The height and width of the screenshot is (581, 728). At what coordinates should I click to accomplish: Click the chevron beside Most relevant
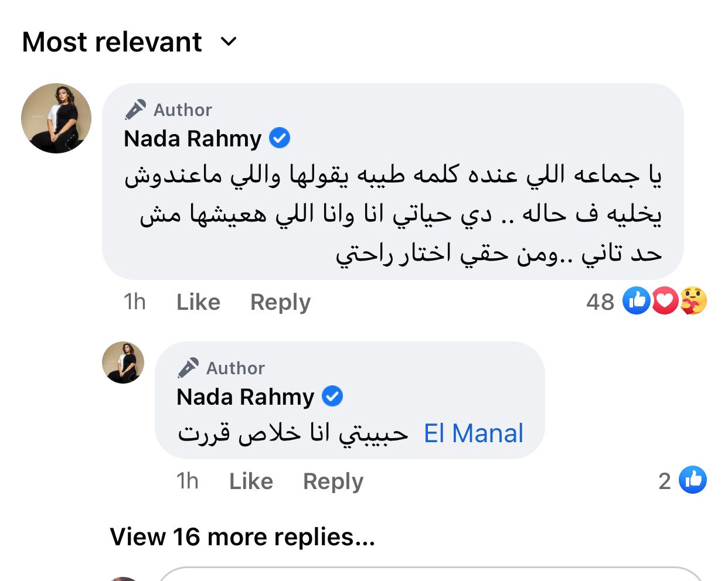pyautogui.click(x=228, y=42)
